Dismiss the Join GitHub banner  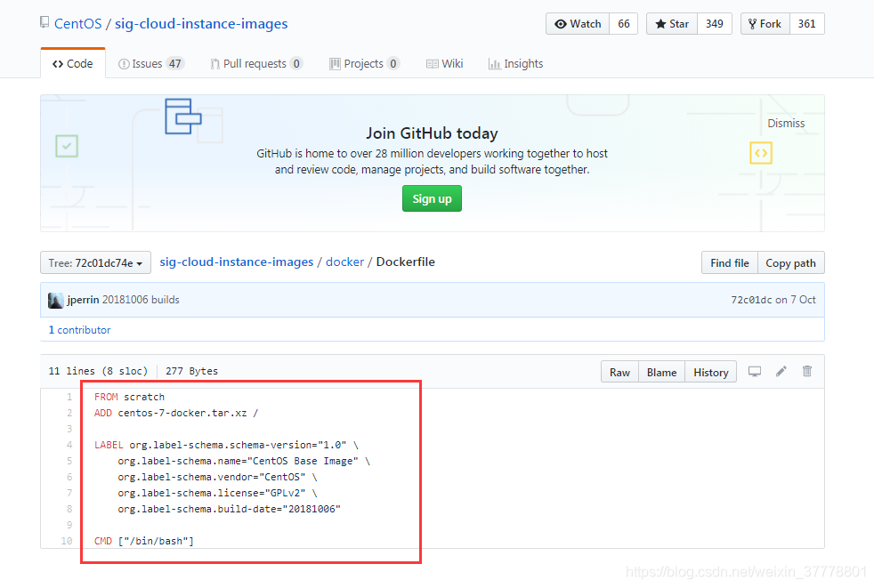(786, 123)
